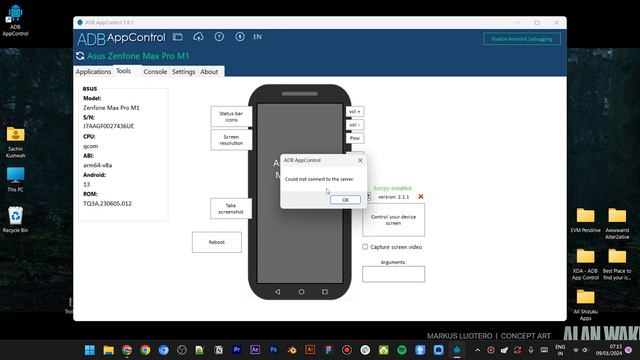Enable the Capture screen video checkbox
Viewport: 640px width, 360px height.
(365, 247)
